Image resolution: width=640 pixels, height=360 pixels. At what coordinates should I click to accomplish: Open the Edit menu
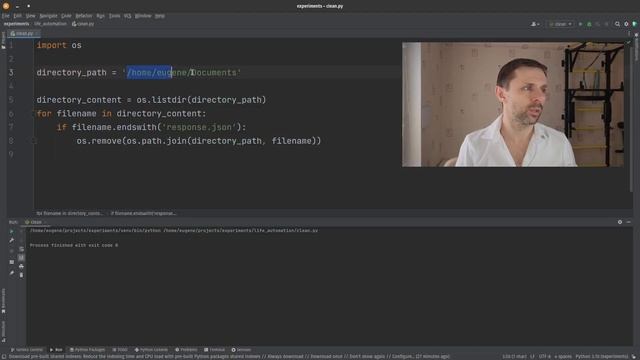tap(18, 16)
